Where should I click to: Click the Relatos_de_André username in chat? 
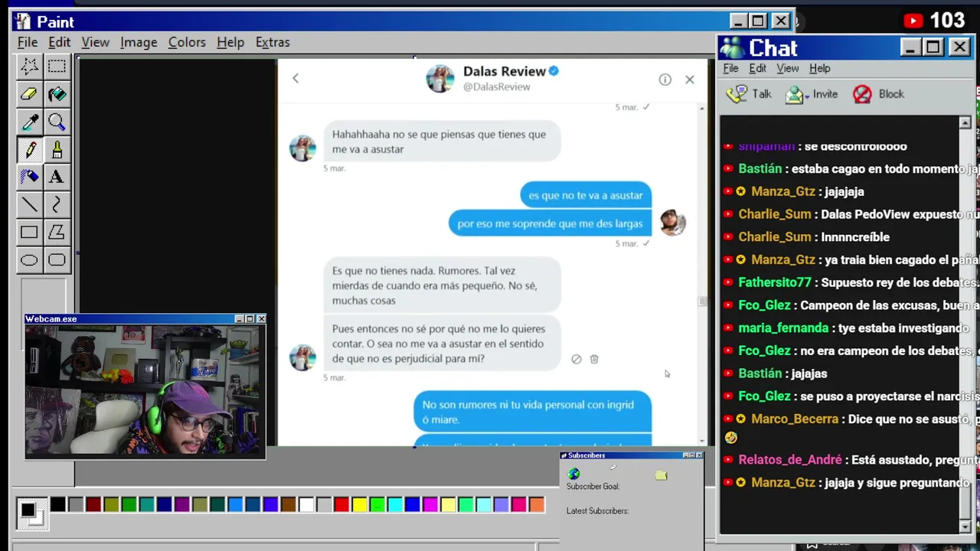pos(790,460)
